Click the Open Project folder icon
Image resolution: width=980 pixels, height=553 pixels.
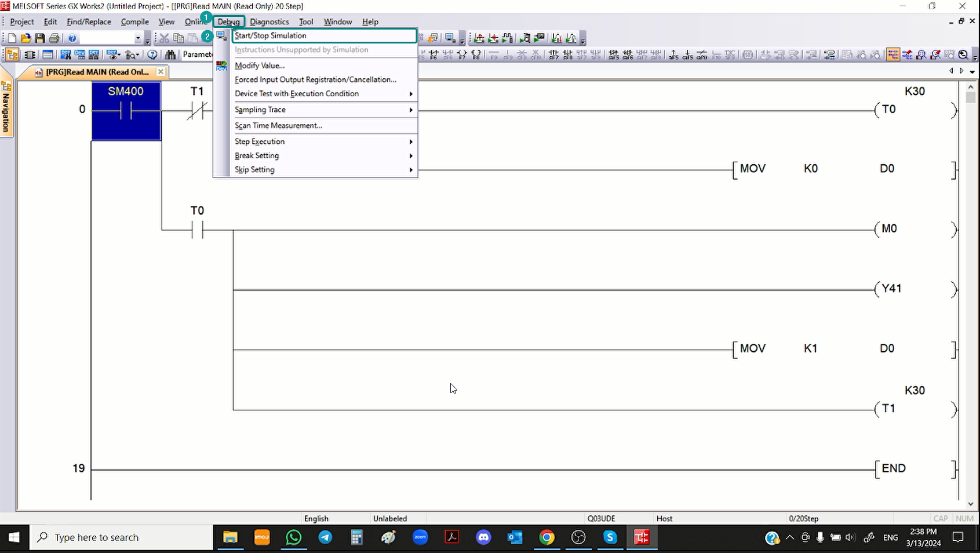25,38
